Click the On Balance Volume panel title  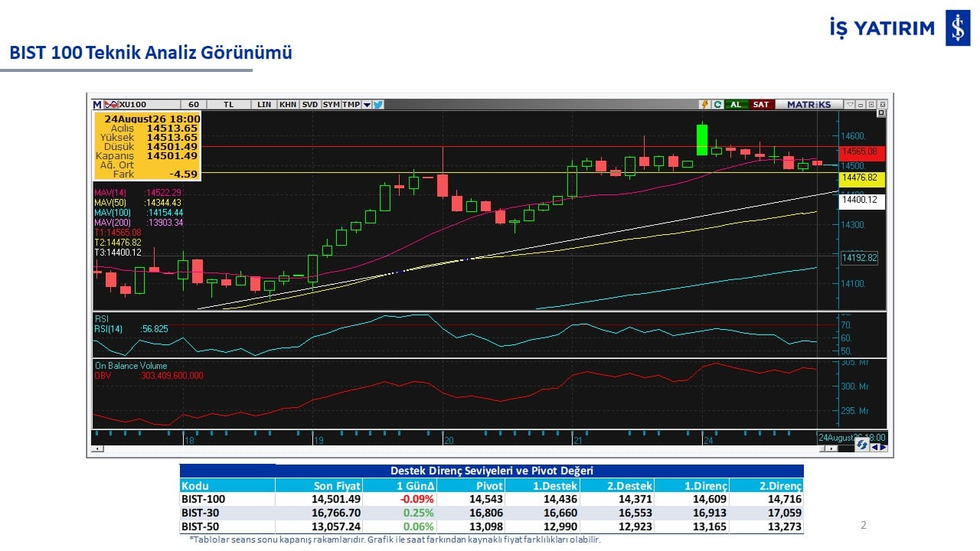(x=130, y=366)
